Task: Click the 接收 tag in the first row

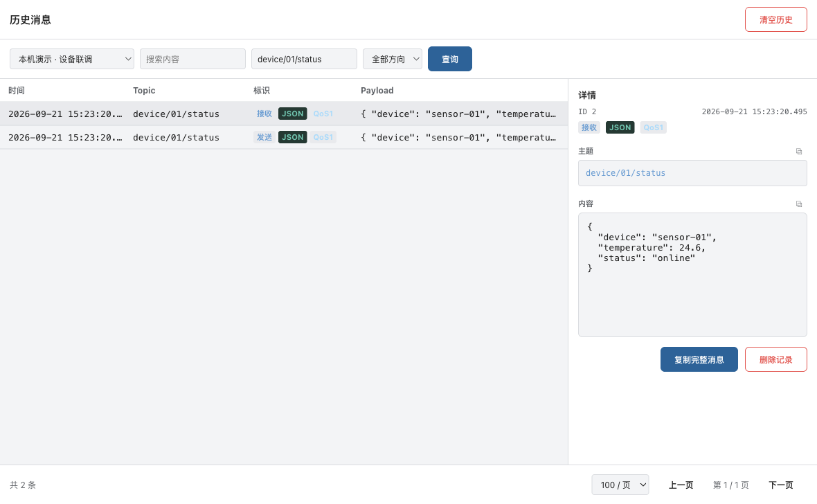Action: click(264, 114)
